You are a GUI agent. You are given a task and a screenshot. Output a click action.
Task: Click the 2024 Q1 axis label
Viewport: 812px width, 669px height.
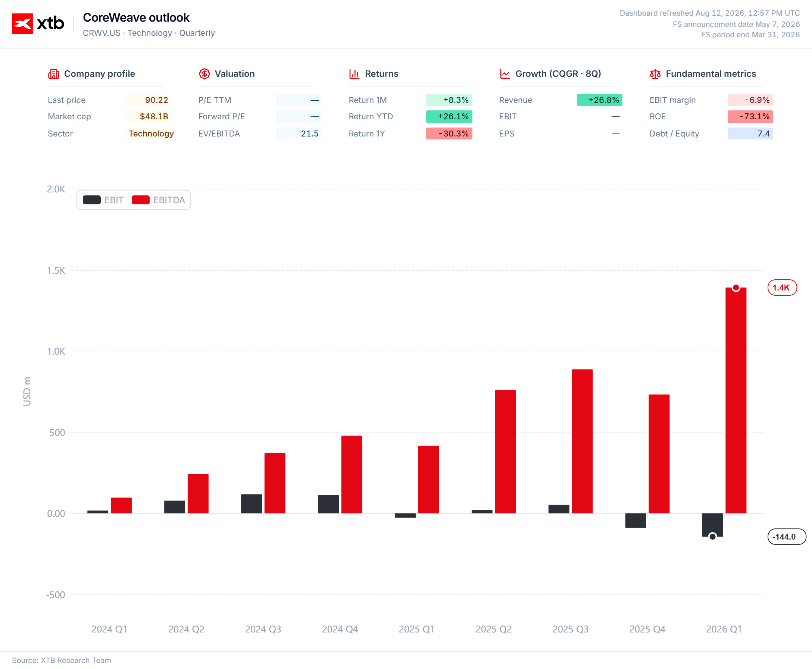(109, 629)
